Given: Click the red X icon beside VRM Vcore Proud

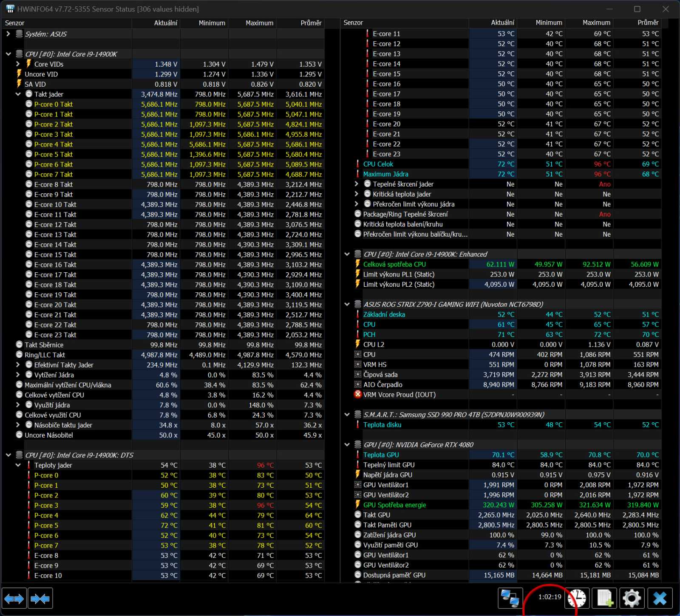Looking at the screenshot, I should [x=358, y=394].
